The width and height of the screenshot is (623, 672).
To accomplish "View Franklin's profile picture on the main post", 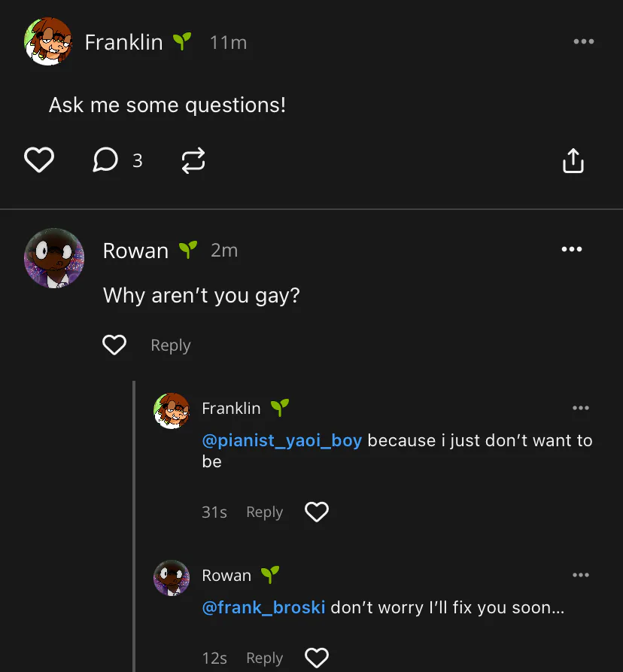I will coord(48,41).
